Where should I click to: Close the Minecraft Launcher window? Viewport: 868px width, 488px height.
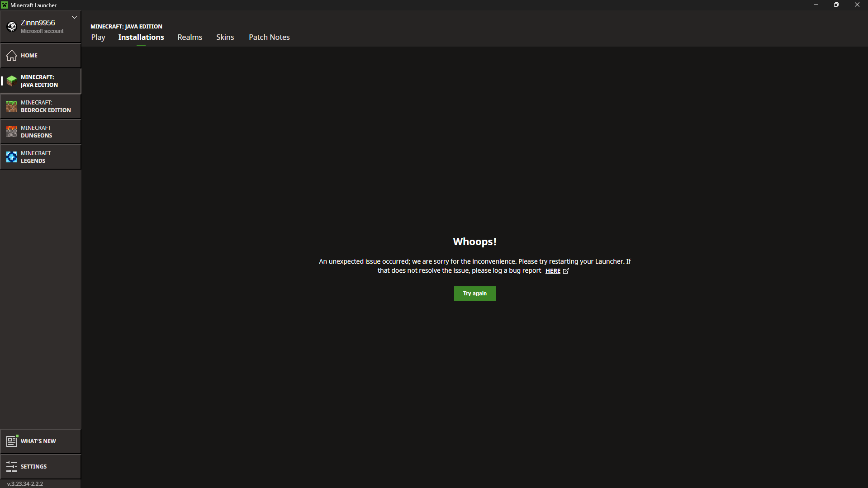pyautogui.click(x=857, y=5)
